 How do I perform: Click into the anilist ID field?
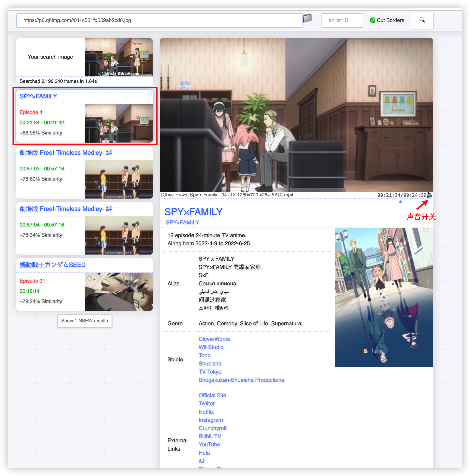342,20
